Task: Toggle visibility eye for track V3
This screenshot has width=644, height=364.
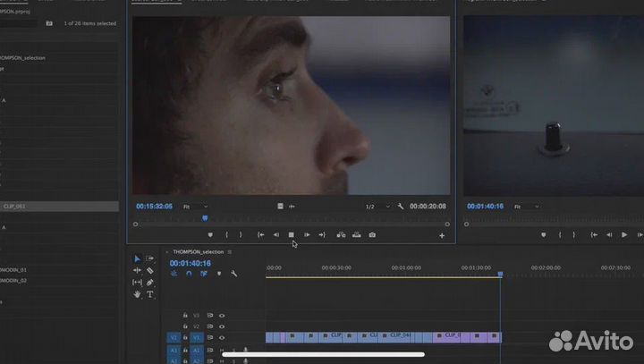Action: click(x=222, y=315)
